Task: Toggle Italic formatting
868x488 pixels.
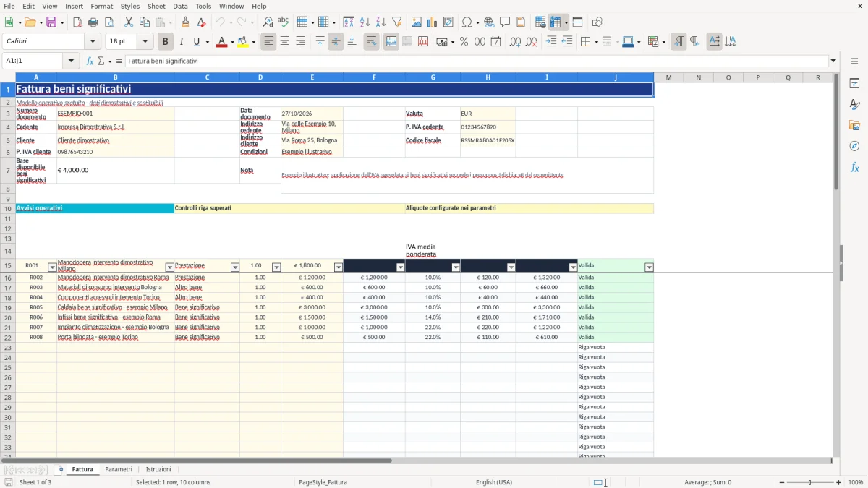Action: click(x=181, y=42)
